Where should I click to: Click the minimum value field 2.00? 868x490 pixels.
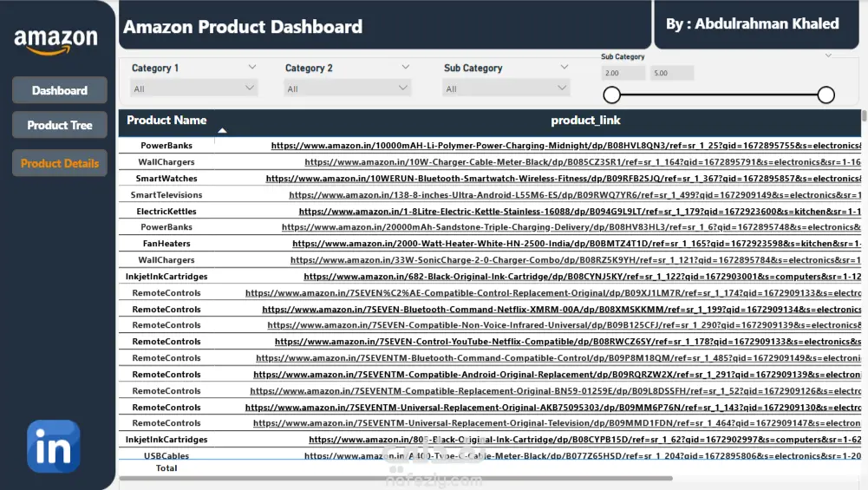tap(623, 73)
